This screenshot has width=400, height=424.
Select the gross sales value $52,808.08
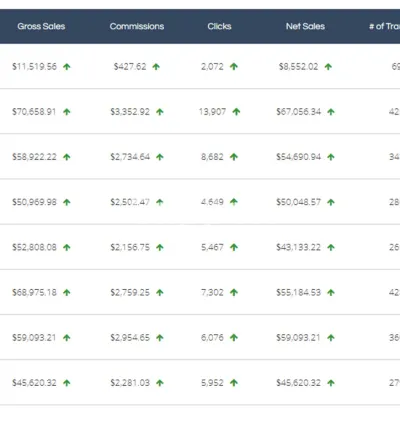tap(34, 247)
